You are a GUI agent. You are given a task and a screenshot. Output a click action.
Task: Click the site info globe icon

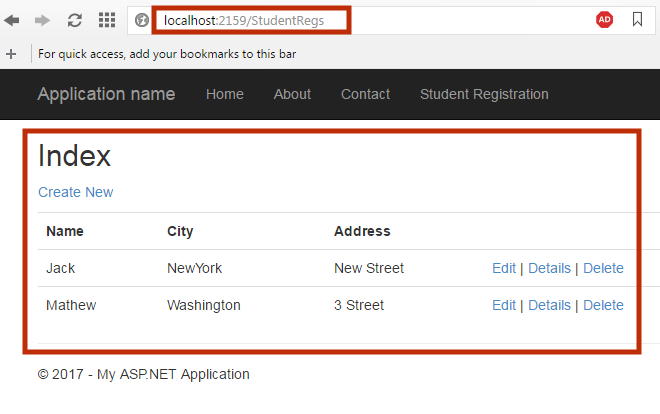[x=142, y=20]
